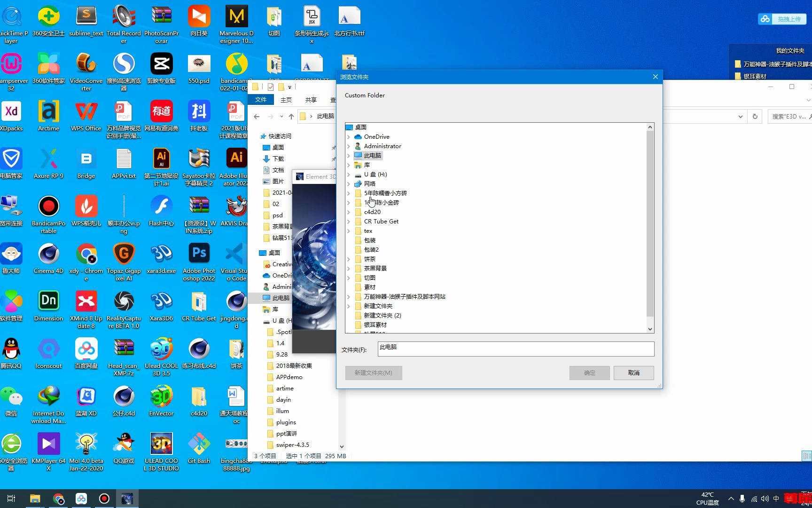Viewport: 812px width, 508px height.
Task: Expand the OneDrive node in folder tree
Action: pos(349,137)
